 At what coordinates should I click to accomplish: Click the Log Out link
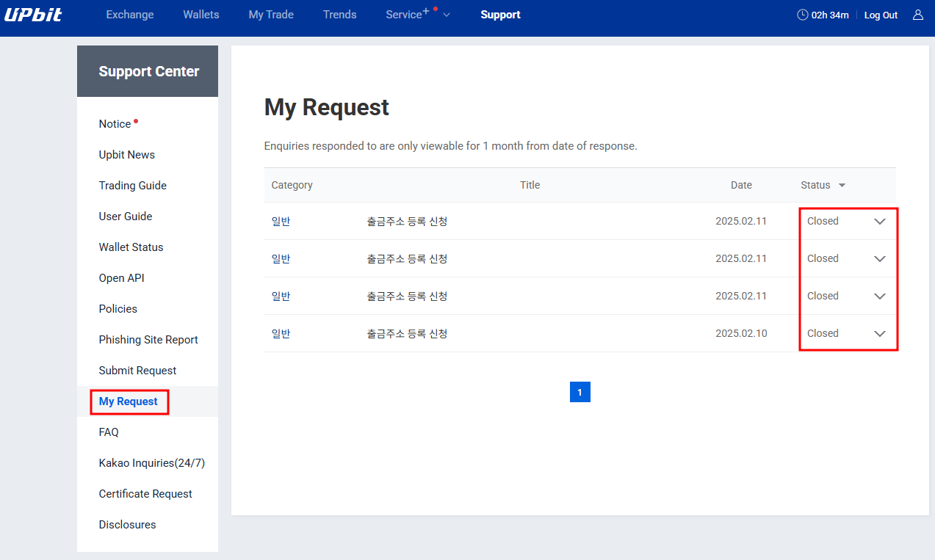tap(881, 15)
